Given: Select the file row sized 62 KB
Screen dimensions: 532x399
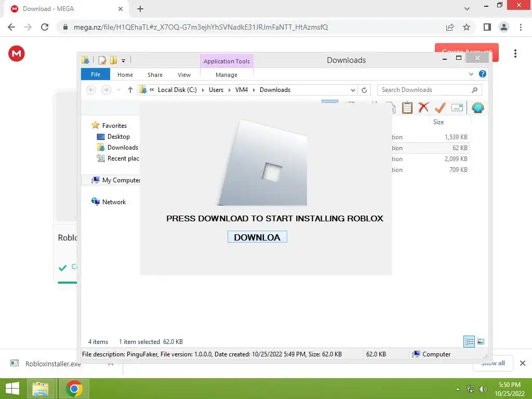Looking at the screenshot, I should (x=431, y=148).
